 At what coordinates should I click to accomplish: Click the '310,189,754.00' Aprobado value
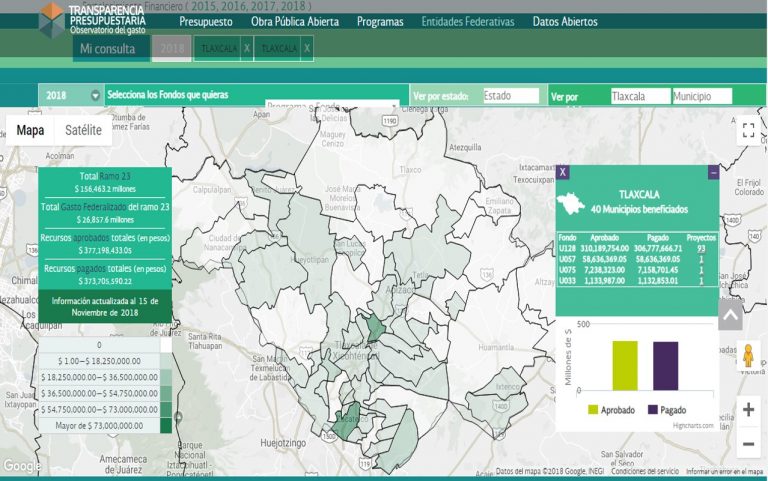(604, 248)
